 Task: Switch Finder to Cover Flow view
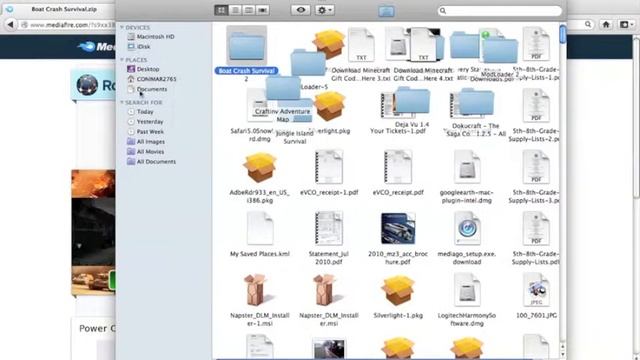tap(262, 10)
